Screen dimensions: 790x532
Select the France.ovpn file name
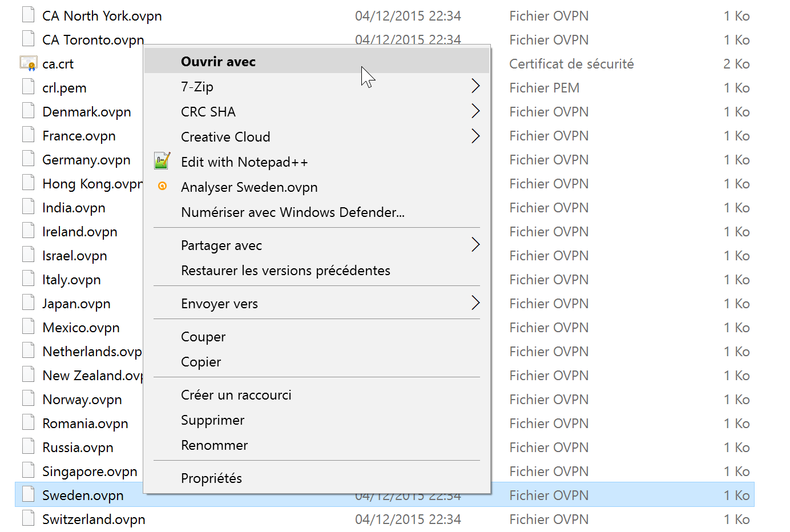(x=79, y=136)
